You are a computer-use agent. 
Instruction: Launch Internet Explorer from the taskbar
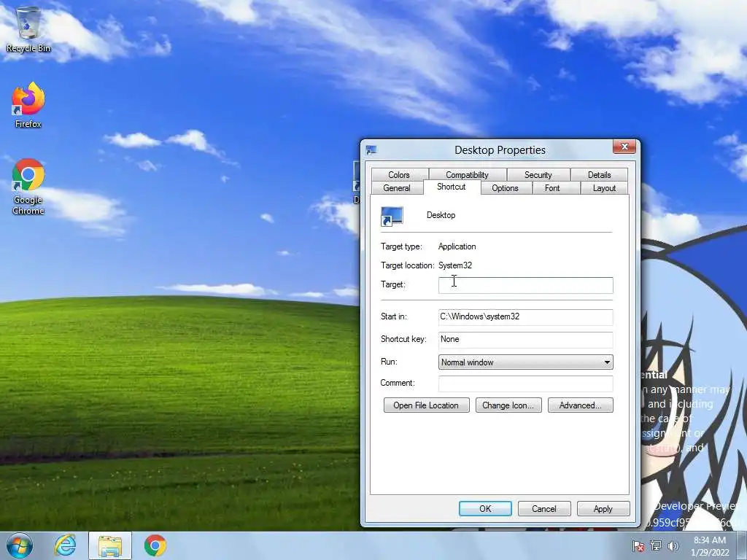coord(65,545)
